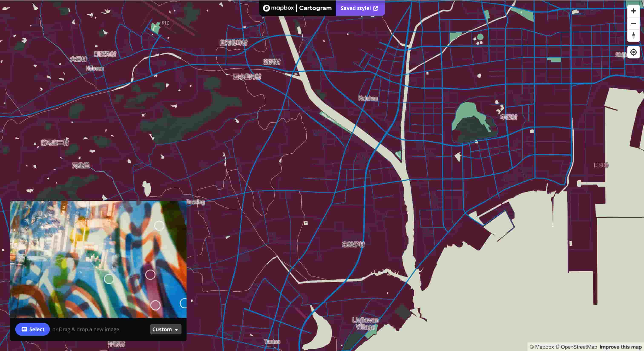Click the image icon inside the Select button

click(x=24, y=329)
